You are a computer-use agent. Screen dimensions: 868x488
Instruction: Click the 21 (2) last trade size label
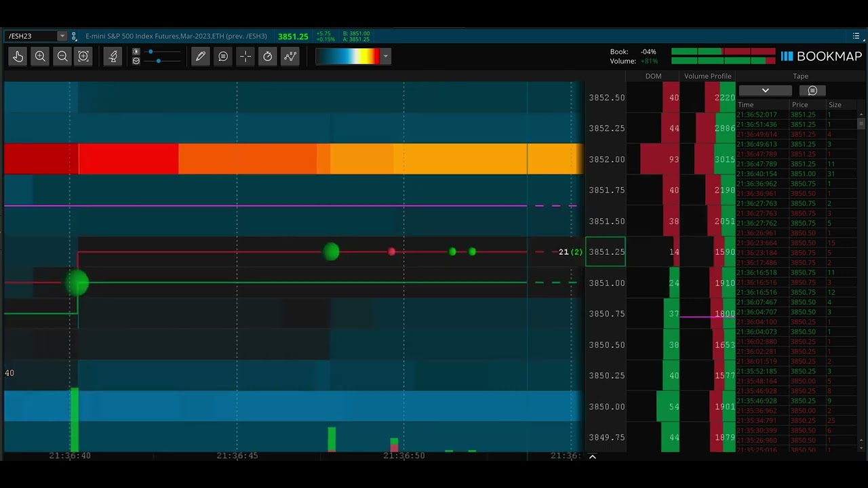pos(570,252)
